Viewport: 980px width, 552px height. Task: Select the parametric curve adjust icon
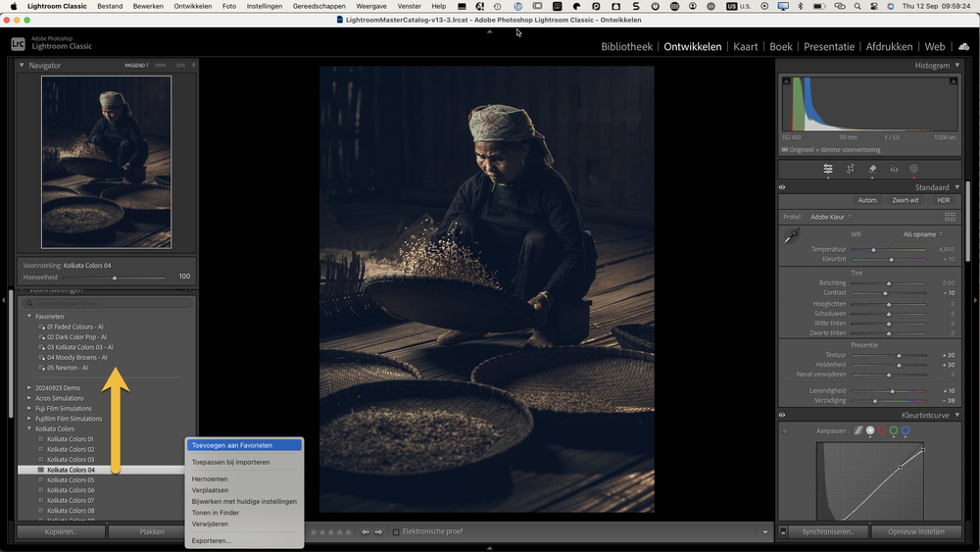pos(858,430)
